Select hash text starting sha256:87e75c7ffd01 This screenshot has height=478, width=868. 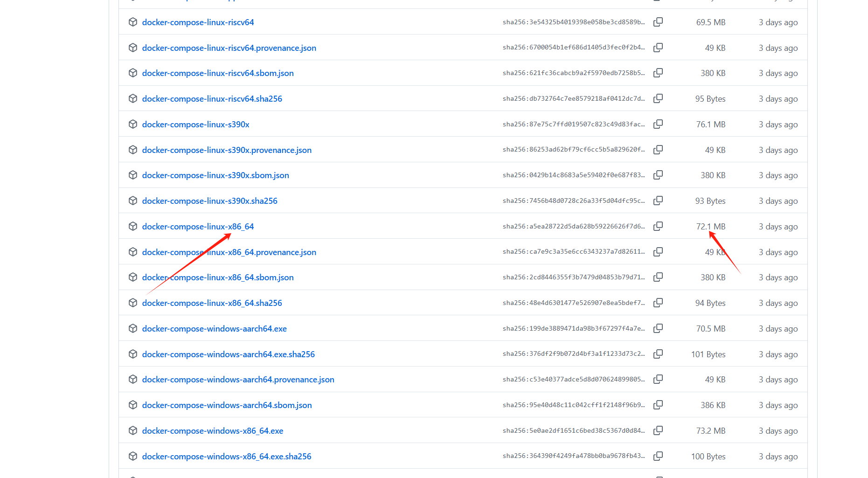[574, 124]
